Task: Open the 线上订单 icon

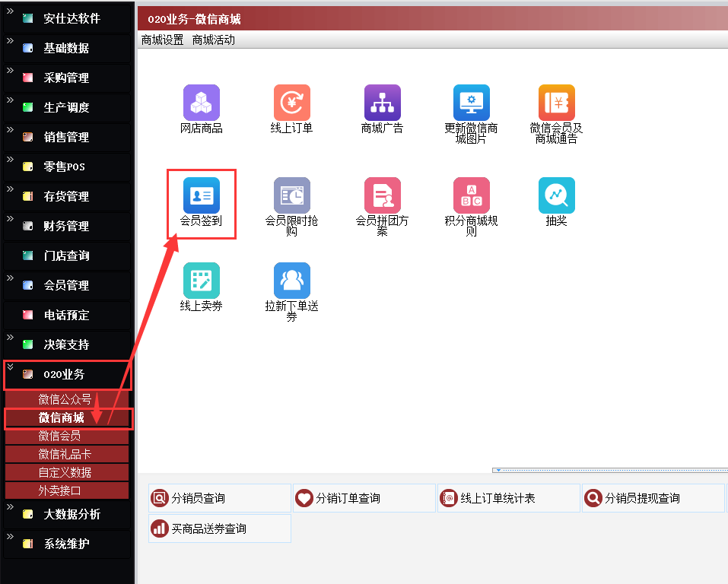Action: pos(292,103)
